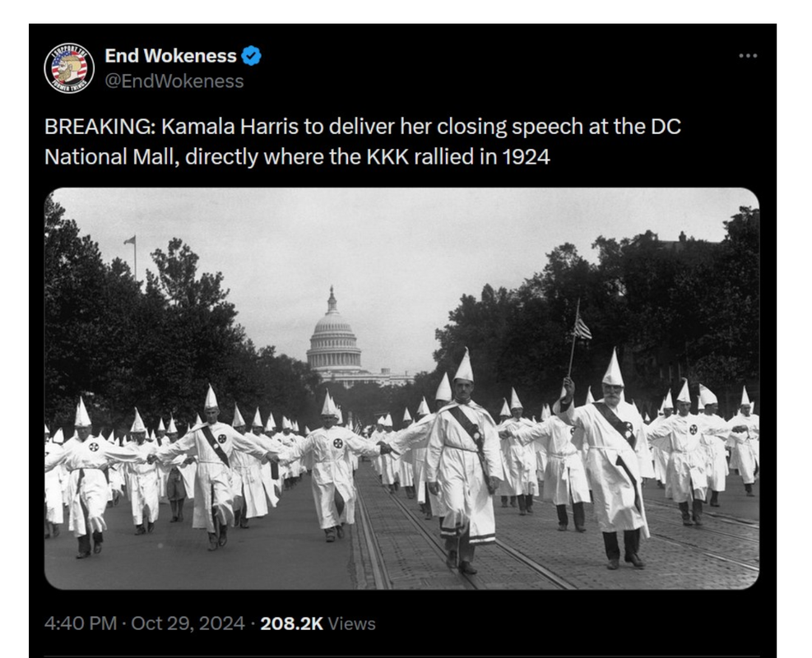Click the 4:40 PM timestamp
Viewport: 812px width, 658px height.
(x=81, y=623)
